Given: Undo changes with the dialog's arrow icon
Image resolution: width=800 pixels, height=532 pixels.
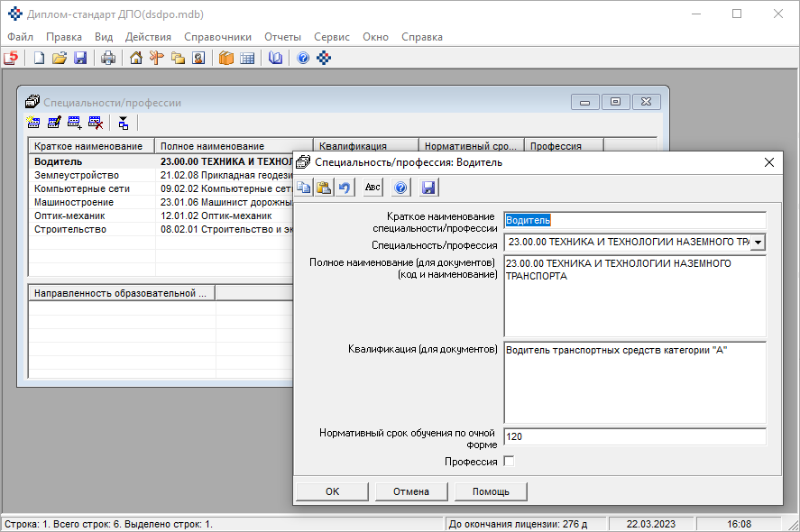Looking at the screenshot, I should pyautogui.click(x=344, y=188).
